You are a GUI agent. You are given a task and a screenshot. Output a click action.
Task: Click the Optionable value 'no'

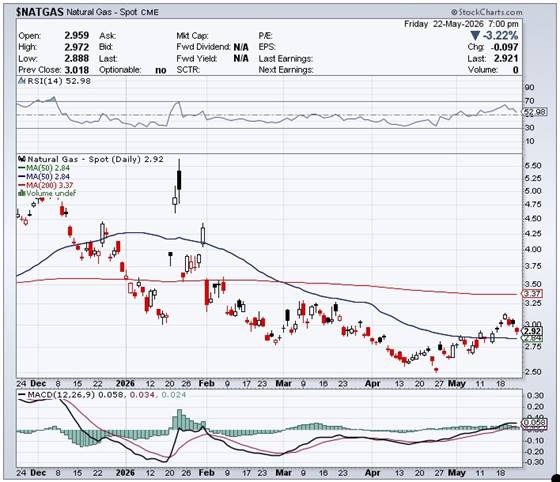tap(161, 70)
